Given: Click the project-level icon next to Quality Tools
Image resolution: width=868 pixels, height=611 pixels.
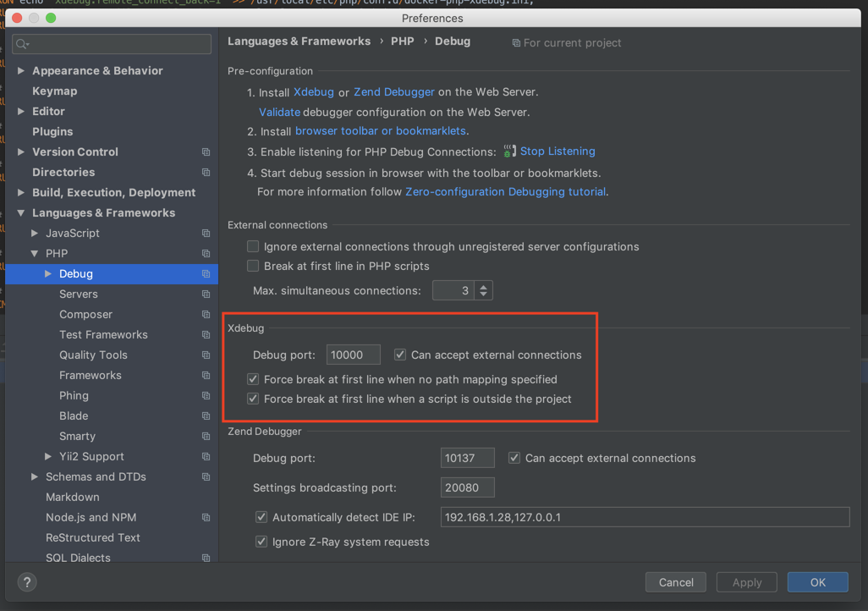Looking at the screenshot, I should coord(206,355).
